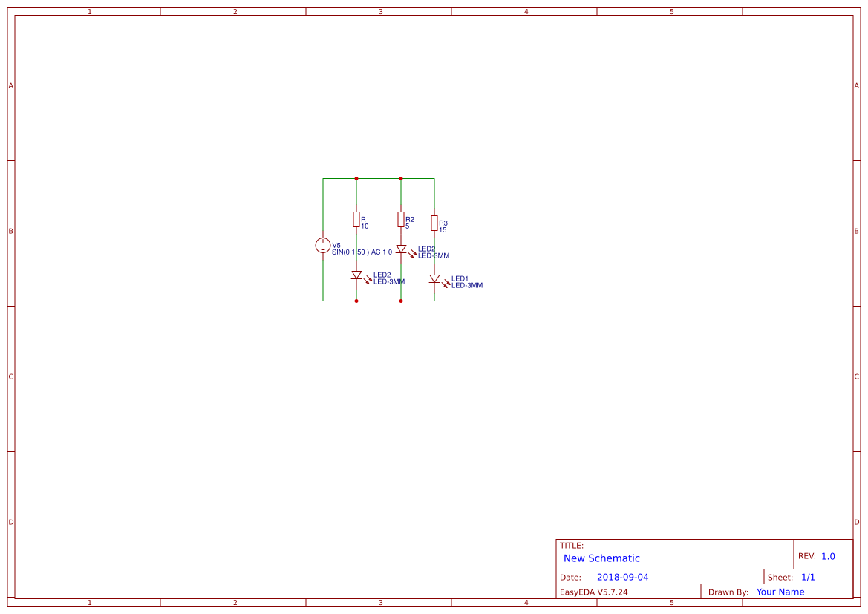
Task: Click the 'R3' designator label
Action: coord(443,223)
